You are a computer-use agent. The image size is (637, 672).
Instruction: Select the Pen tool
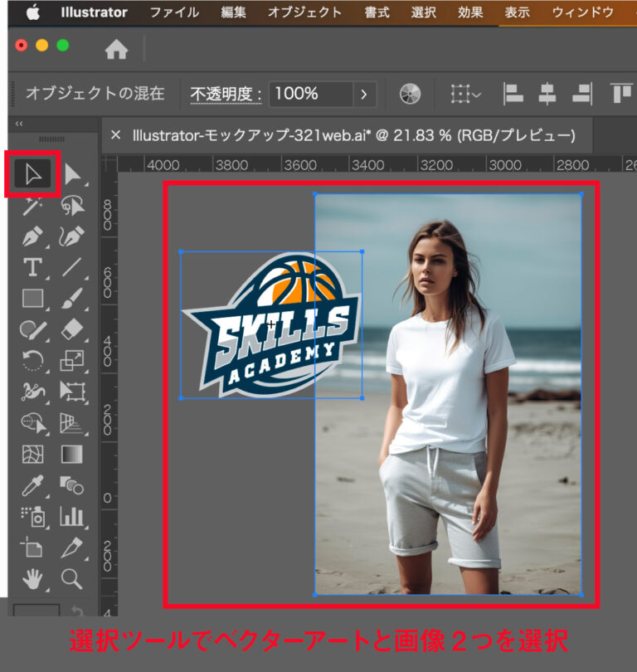point(33,236)
